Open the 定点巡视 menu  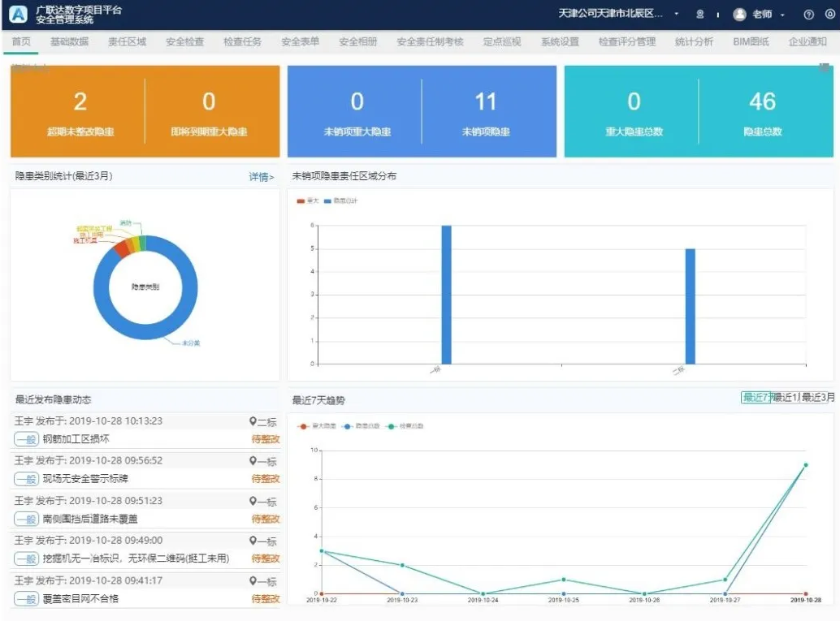502,41
